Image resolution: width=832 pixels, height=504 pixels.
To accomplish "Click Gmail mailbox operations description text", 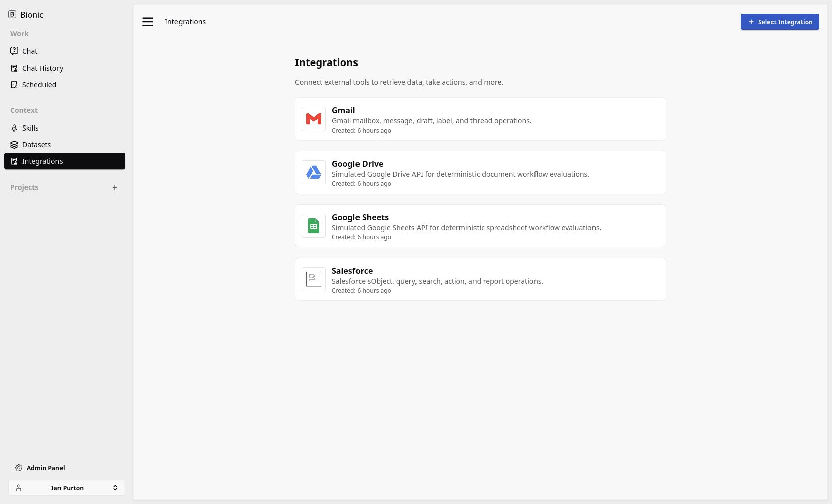I will coord(432,121).
